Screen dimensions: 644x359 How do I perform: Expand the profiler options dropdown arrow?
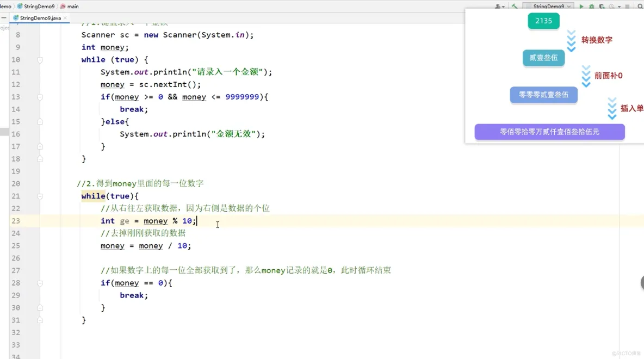[619, 6]
